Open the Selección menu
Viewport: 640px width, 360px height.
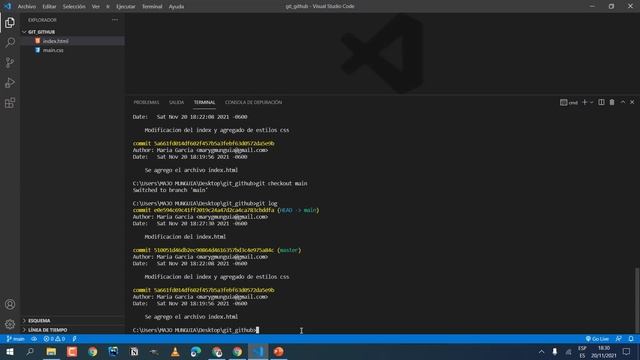point(74,7)
